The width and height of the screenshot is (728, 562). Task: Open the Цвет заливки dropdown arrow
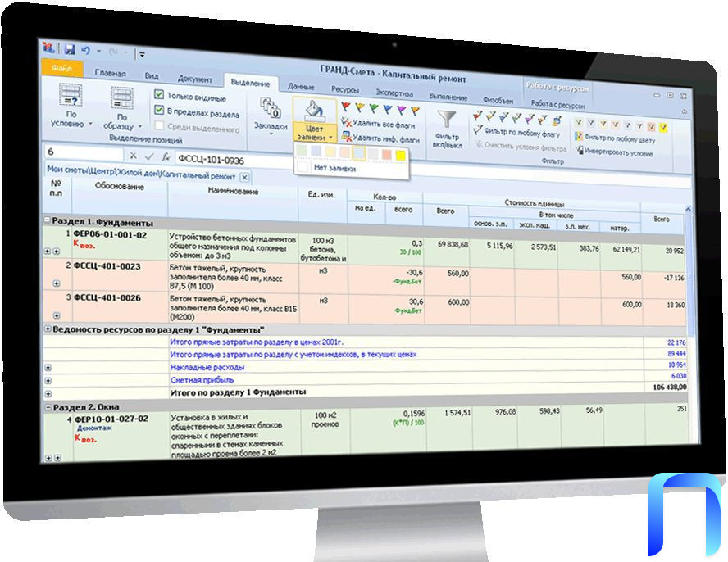pos(330,138)
